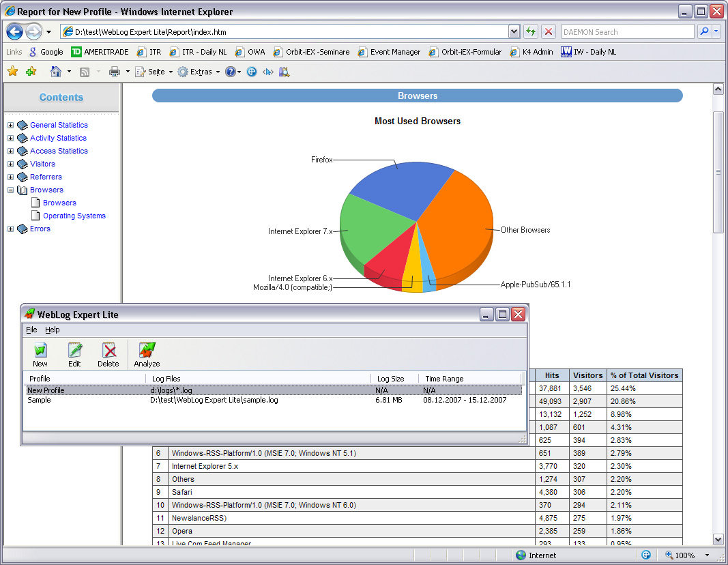Image resolution: width=728 pixels, height=565 pixels.
Task: Click the red Stop loading icon
Action: [549, 31]
